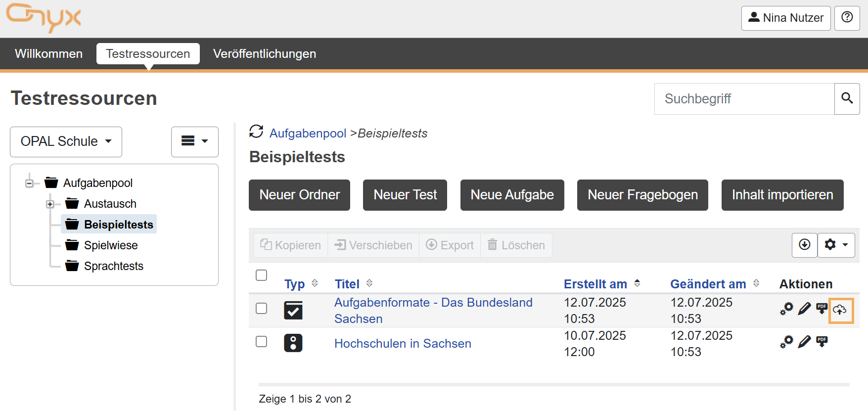Select Austausch in the folder tree
The width and height of the screenshot is (868, 411).
[110, 204]
